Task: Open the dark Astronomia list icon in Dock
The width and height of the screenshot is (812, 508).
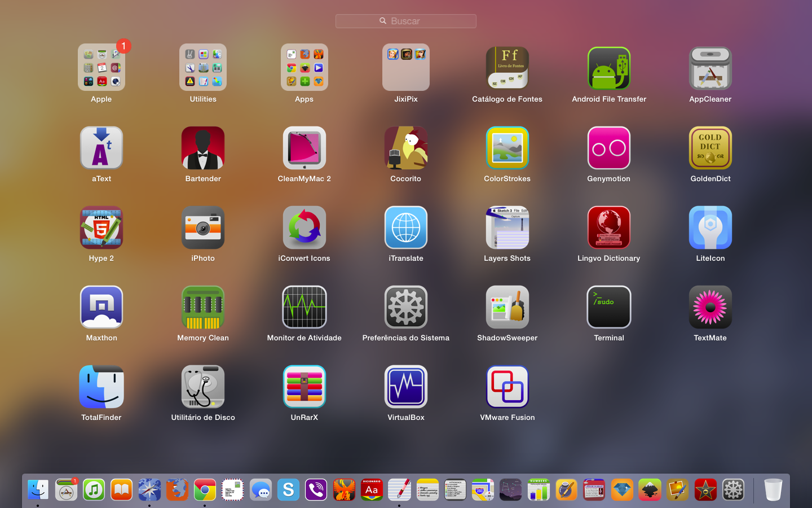Action: pyautogui.click(x=455, y=490)
